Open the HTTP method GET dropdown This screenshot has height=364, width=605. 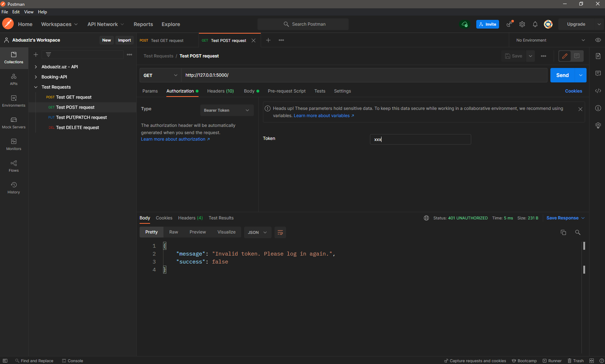tap(160, 75)
